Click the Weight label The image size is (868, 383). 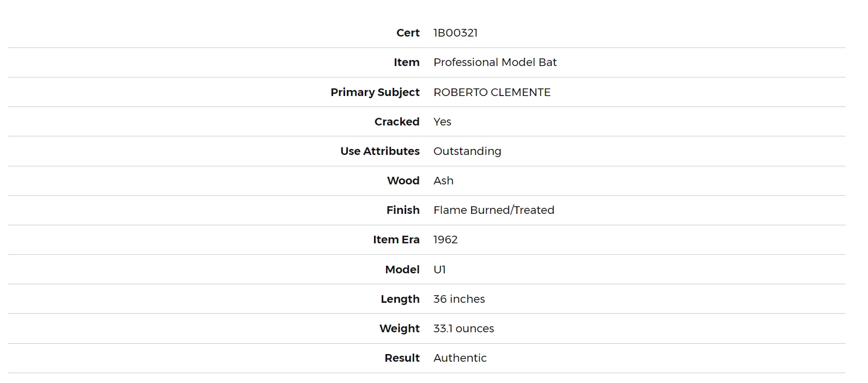click(x=400, y=328)
